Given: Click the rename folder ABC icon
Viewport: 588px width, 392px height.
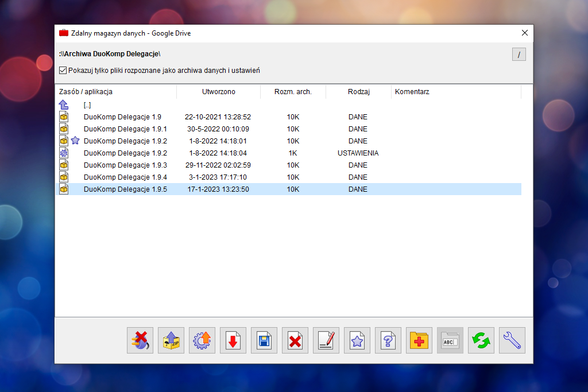Looking at the screenshot, I should 450,340.
